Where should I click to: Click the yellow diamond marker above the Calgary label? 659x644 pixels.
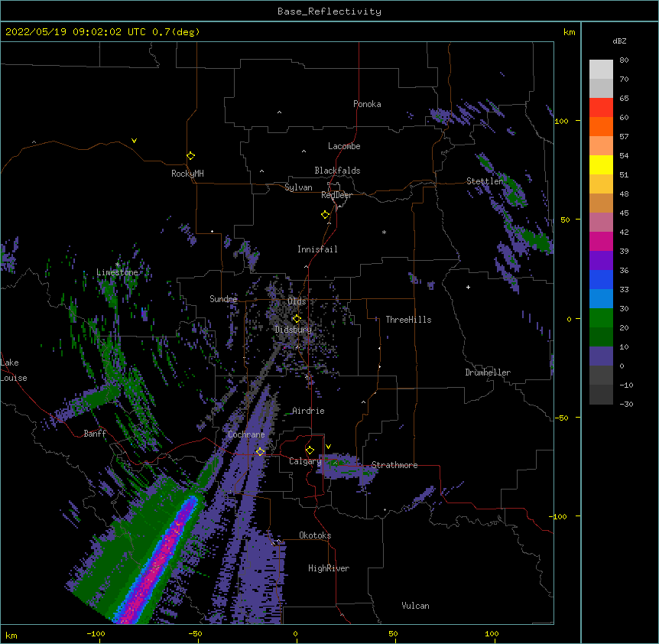[x=310, y=450]
